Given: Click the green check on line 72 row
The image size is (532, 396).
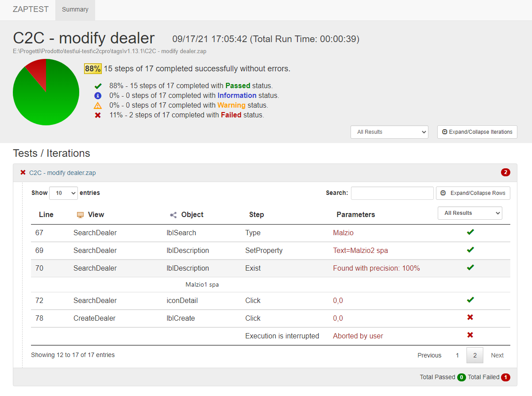Looking at the screenshot, I should [470, 300].
